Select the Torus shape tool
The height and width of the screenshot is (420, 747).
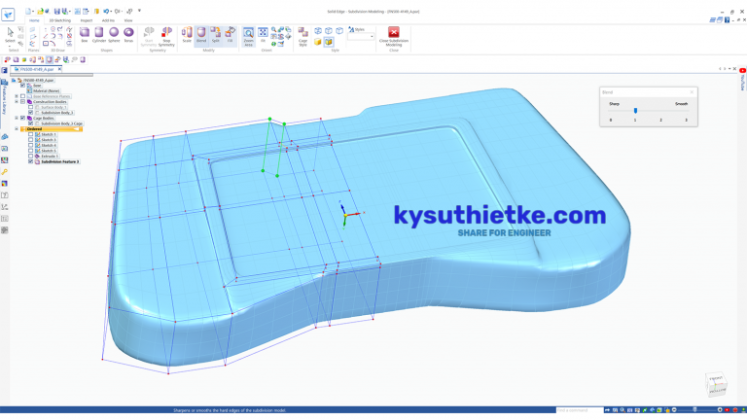click(129, 35)
